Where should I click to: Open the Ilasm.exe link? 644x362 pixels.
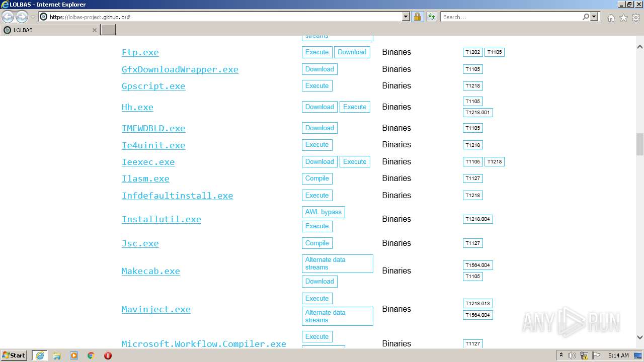click(x=145, y=178)
